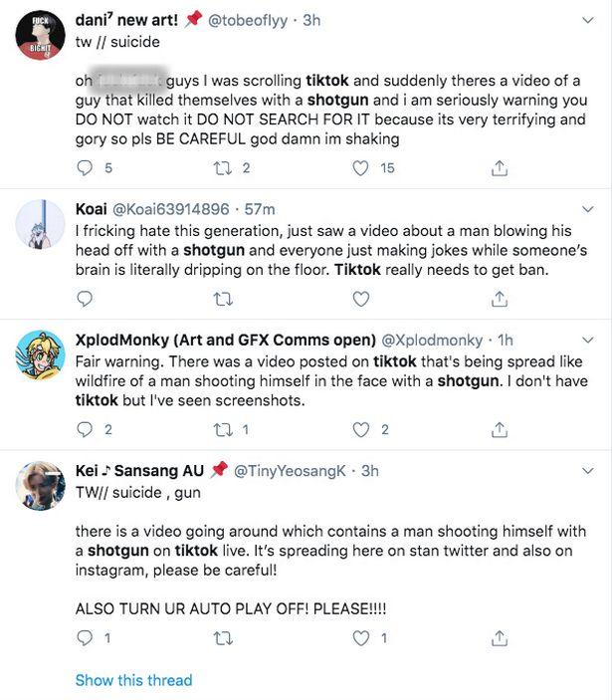
Task: Share dani's tweet via share icon
Action: (x=500, y=168)
